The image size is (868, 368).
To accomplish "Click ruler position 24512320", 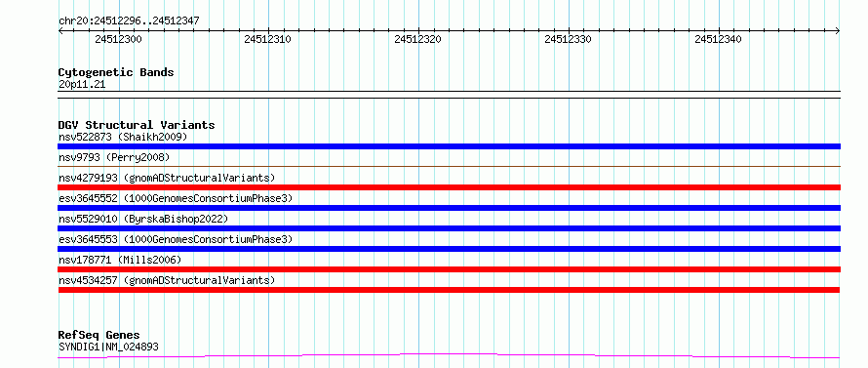I will click(418, 39).
